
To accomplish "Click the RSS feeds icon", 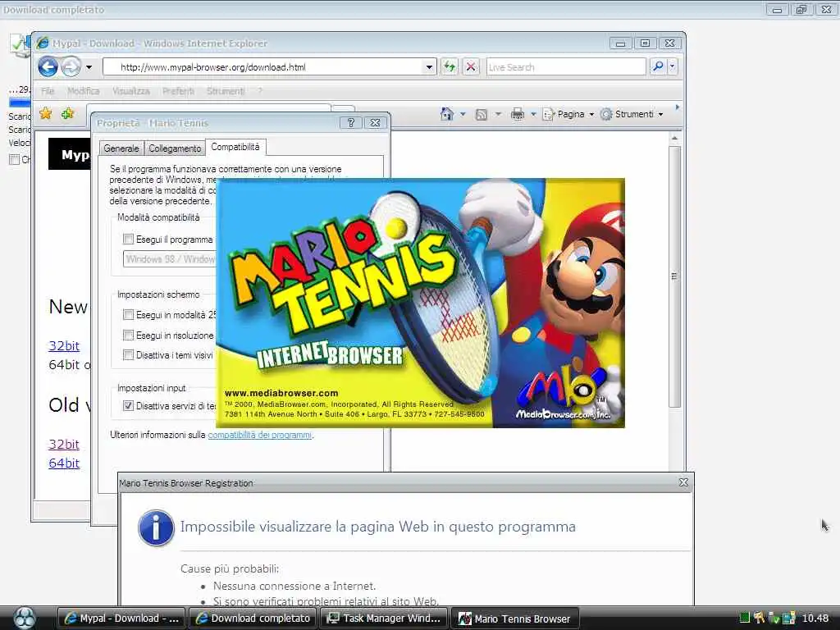I will [482, 114].
